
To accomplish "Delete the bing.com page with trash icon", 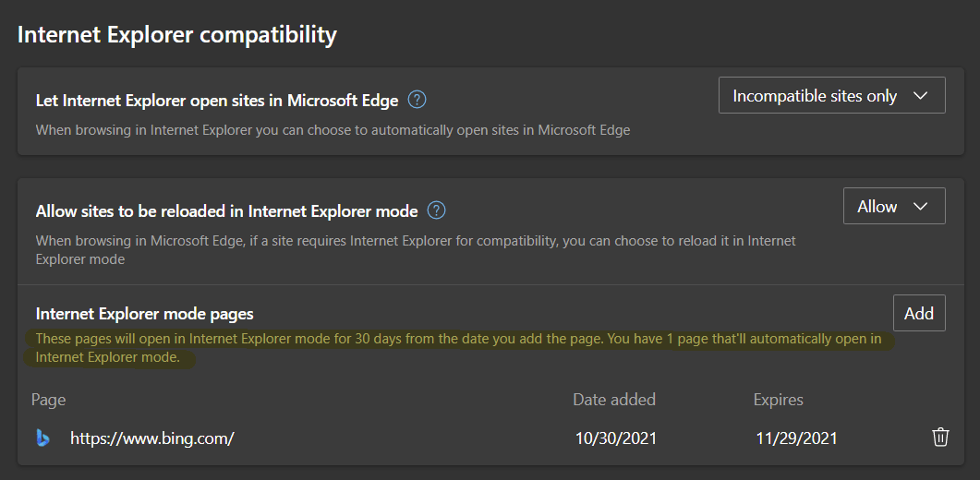I will [940, 437].
